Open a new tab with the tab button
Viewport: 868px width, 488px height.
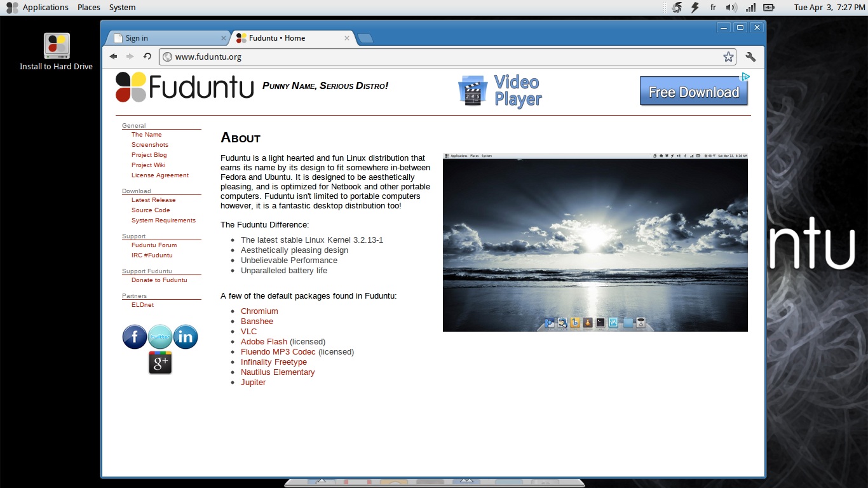tap(365, 38)
